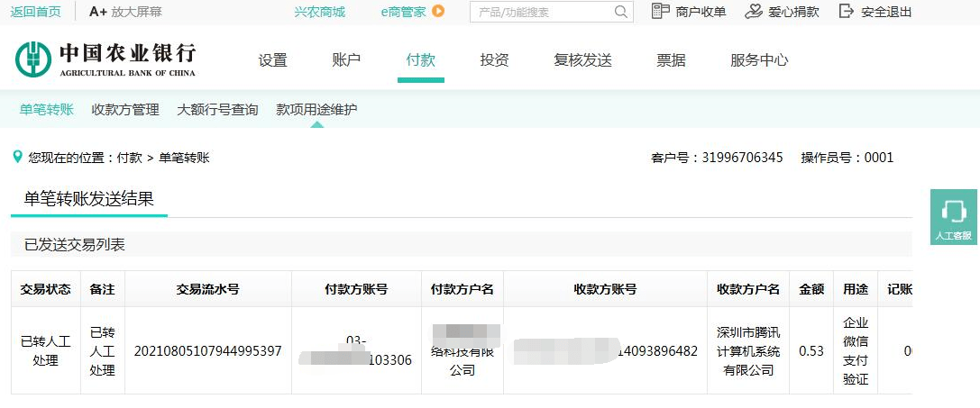Click 单笔转账 in the breadcrumb path
The height and width of the screenshot is (408, 980).
coord(185,158)
